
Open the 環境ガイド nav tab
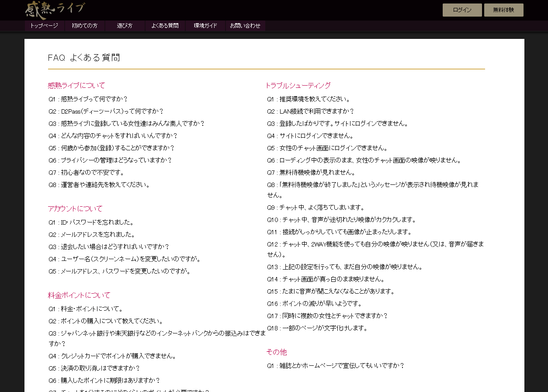(205, 26)
